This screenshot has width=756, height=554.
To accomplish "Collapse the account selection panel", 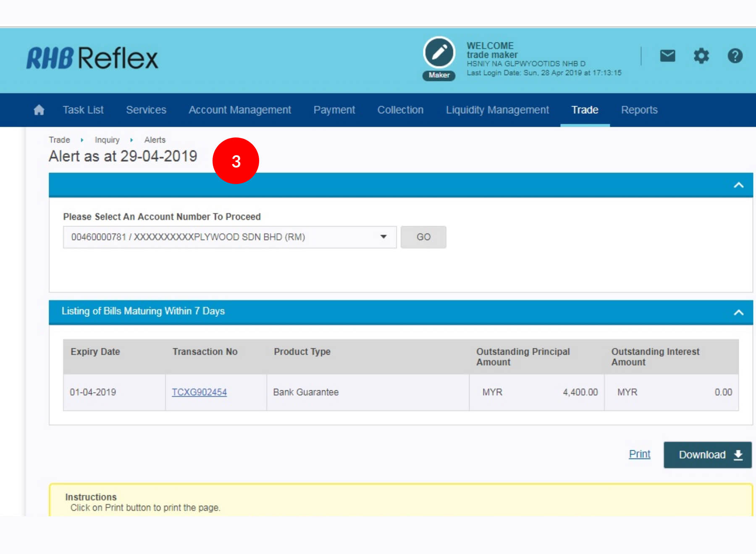I will (738, 185).
